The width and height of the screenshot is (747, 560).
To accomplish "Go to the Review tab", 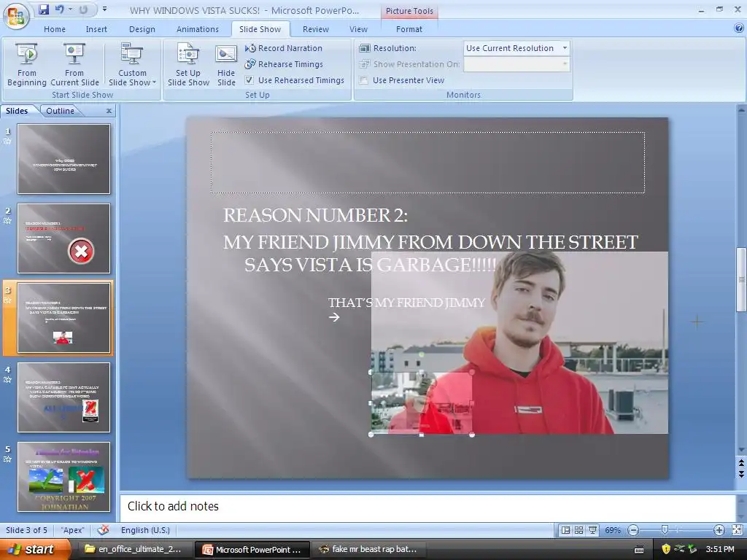I will (x=315, y=29).
